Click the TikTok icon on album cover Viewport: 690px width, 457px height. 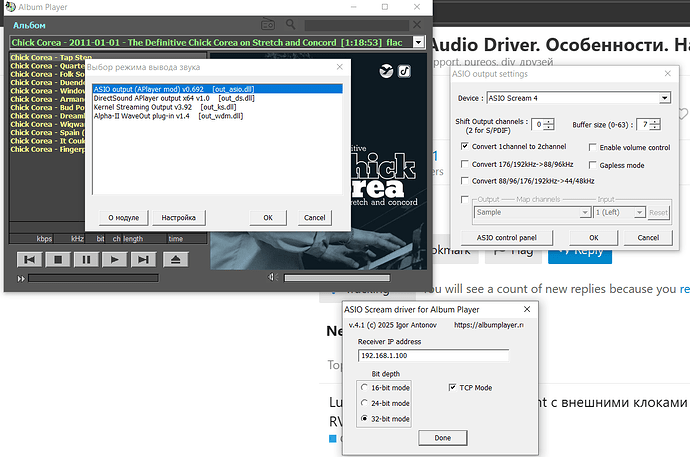(x=404, y=71)
